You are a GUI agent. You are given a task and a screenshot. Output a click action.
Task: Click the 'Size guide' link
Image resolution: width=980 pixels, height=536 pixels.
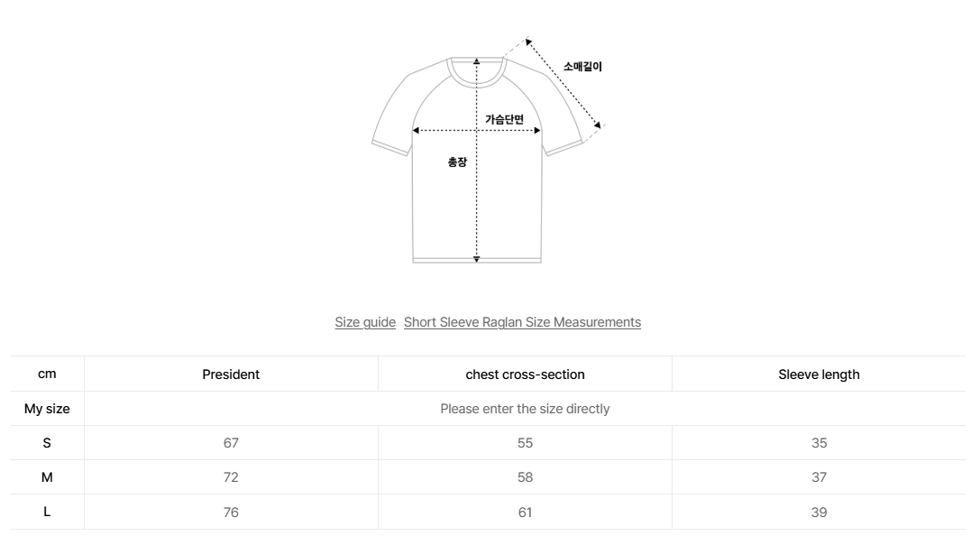[365, 322]
